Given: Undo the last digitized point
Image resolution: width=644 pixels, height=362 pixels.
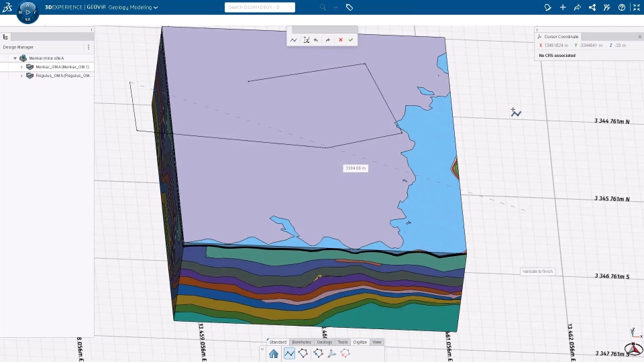Looking at the screenshot, I should point(316,40).
